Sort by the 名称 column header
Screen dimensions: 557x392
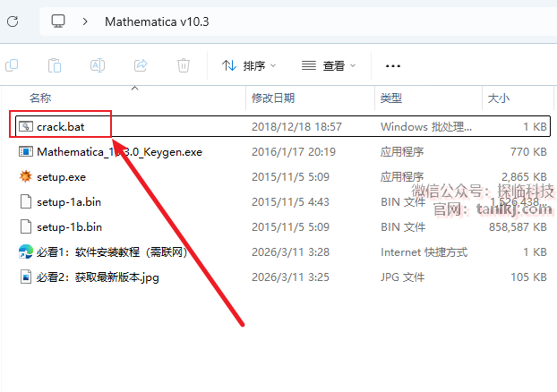tap(40, 98)
